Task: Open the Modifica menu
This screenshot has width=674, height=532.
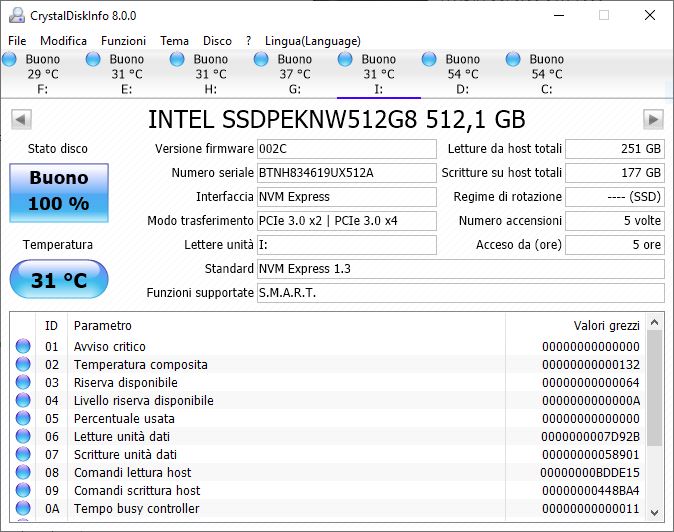Action: tap(63, 41)
